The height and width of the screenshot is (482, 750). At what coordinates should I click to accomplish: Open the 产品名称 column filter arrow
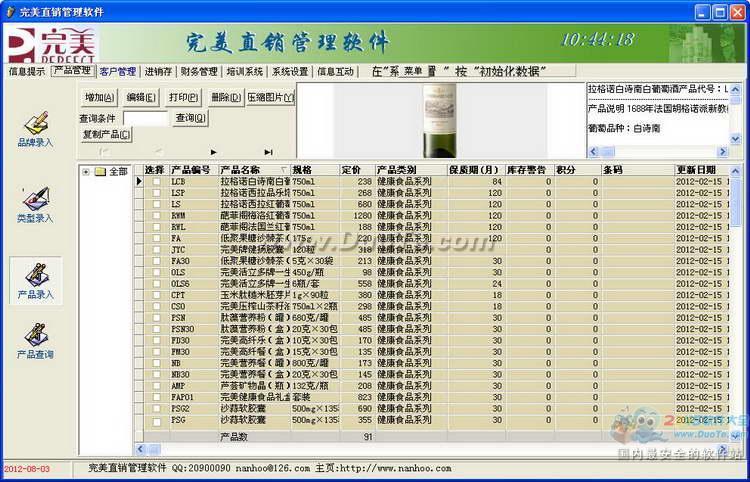(283, 170)
